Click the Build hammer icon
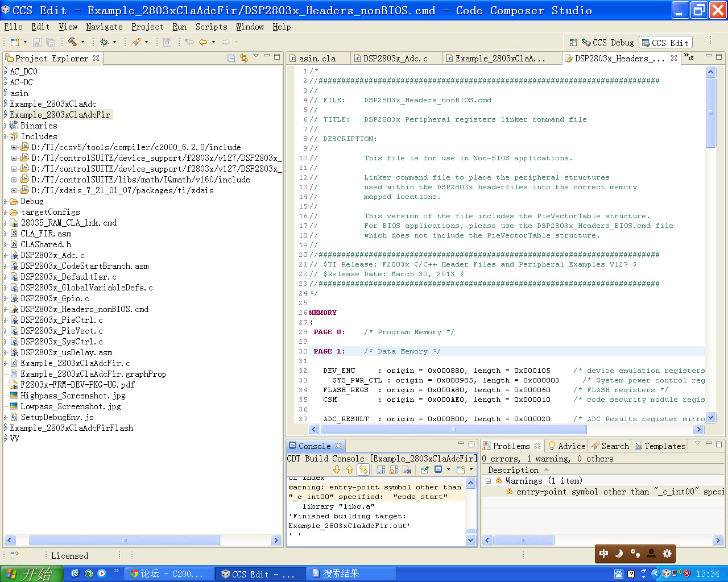728x582 pixels. point(72,42)
